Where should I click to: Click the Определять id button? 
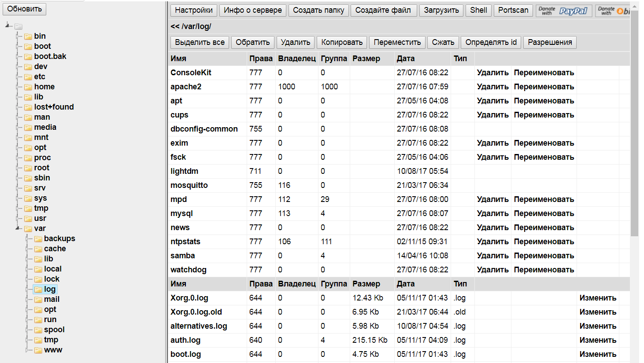491,42
